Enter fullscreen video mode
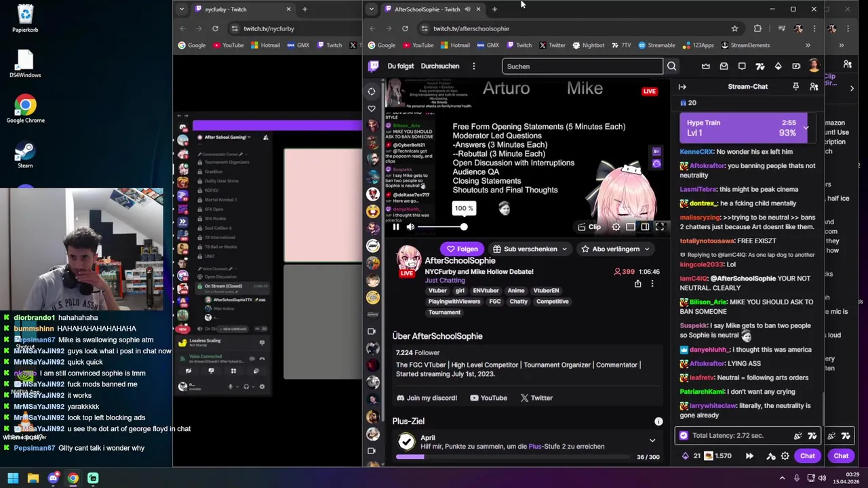This screenshot has width=868, height=488. pos(660,227)
